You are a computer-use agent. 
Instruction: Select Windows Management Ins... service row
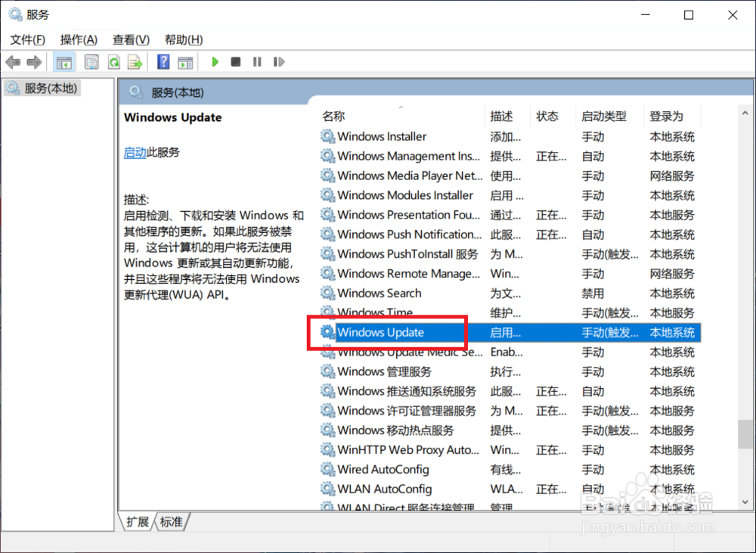point(509,157)
